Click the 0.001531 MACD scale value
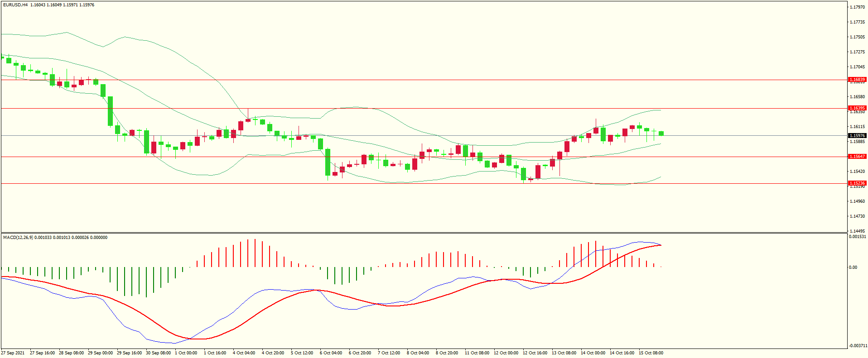Screen dimensions: 868x358 (857, 237)
